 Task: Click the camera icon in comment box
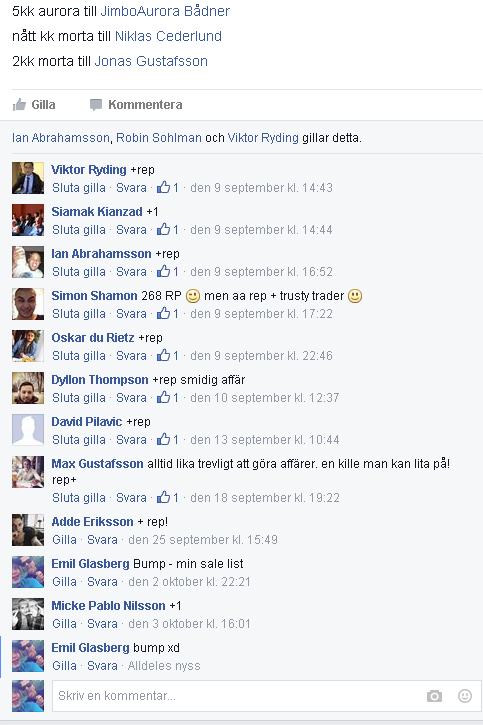click(434, 696)
